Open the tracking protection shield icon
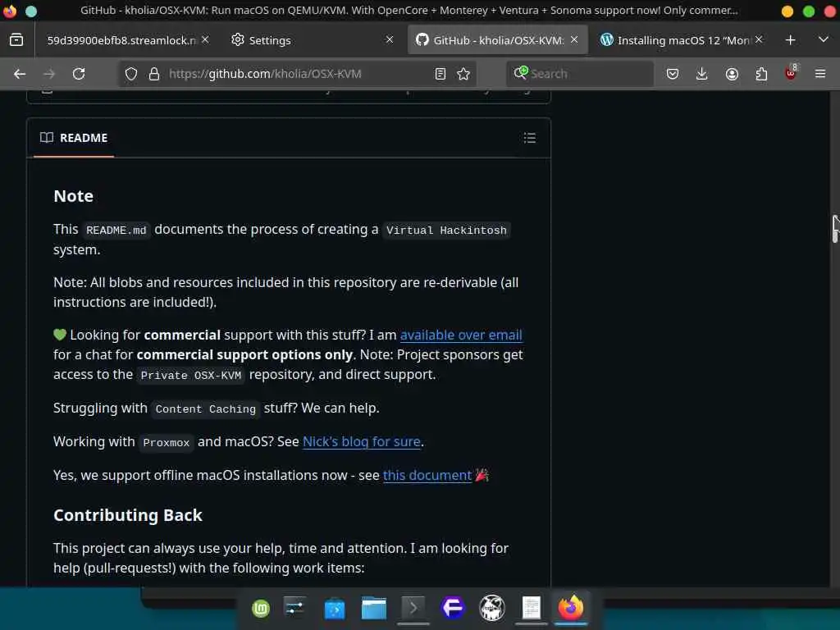 [x=131, y=74]
